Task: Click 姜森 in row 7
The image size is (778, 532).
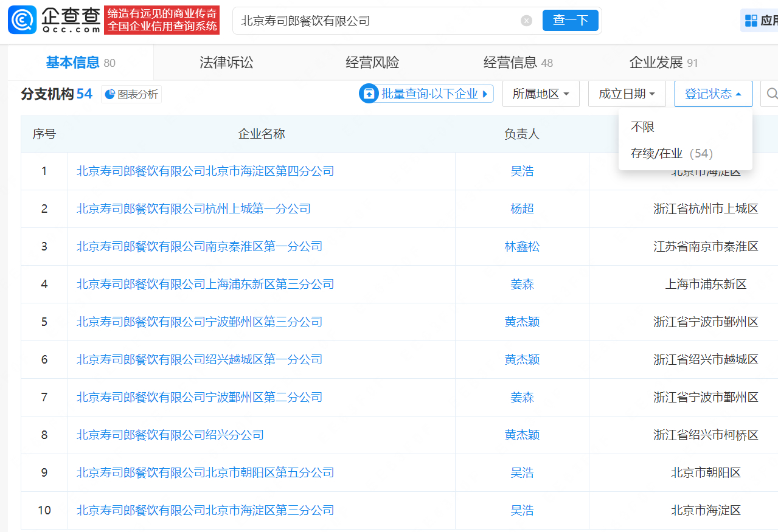Action: [x=522, y=397]
